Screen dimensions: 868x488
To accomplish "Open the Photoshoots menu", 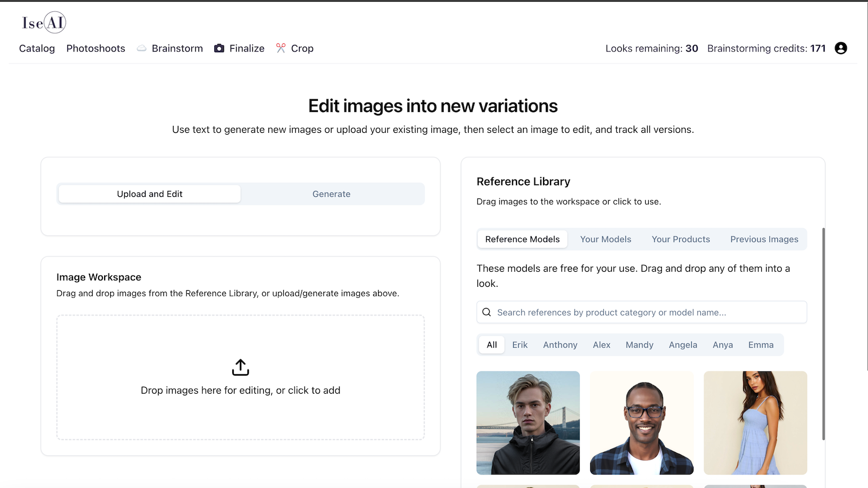I will [x=95, y=48].
